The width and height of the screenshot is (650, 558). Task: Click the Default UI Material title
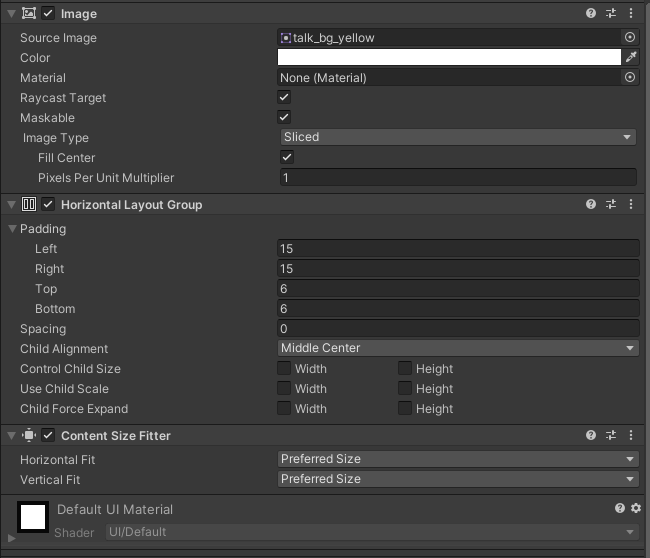115,509
